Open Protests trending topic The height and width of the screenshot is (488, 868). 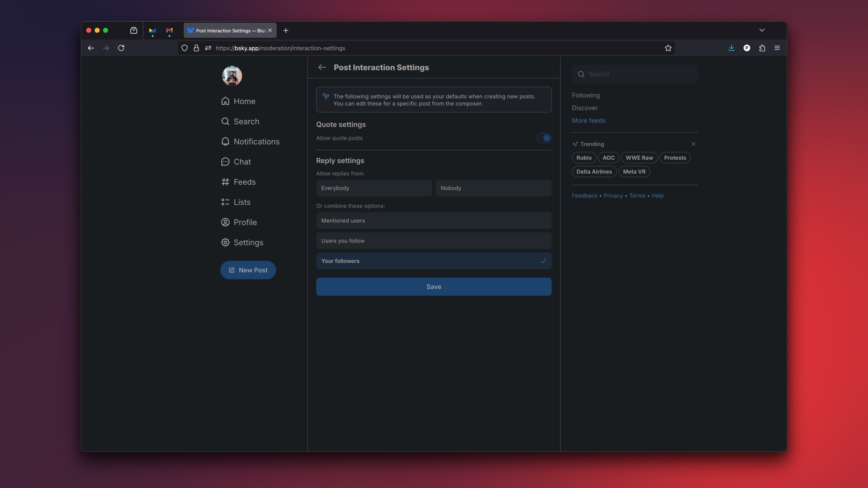[675, 158]
